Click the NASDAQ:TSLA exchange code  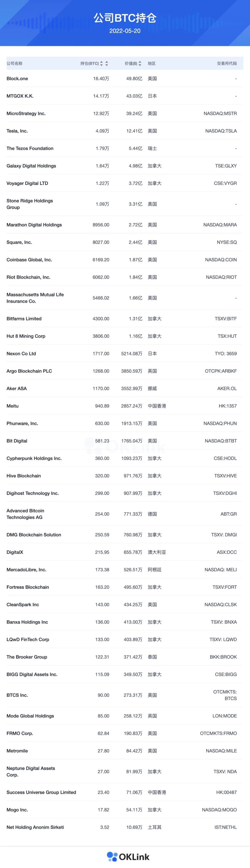221,131
